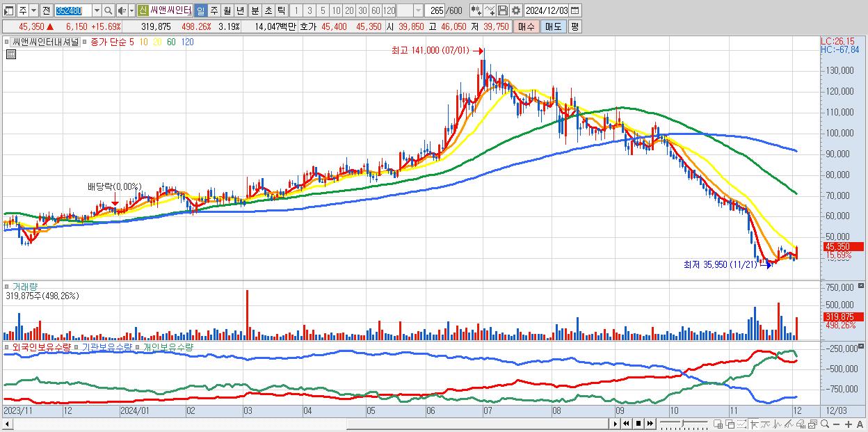Click the 종가 단순 moving average label
The image size is (868, 432).
click(108, 42)
